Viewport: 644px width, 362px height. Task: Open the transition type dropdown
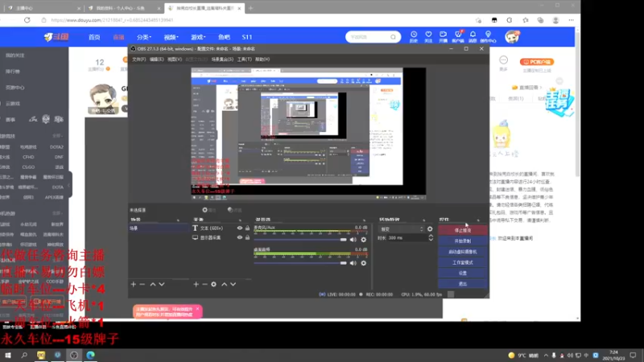click(401, 229)
